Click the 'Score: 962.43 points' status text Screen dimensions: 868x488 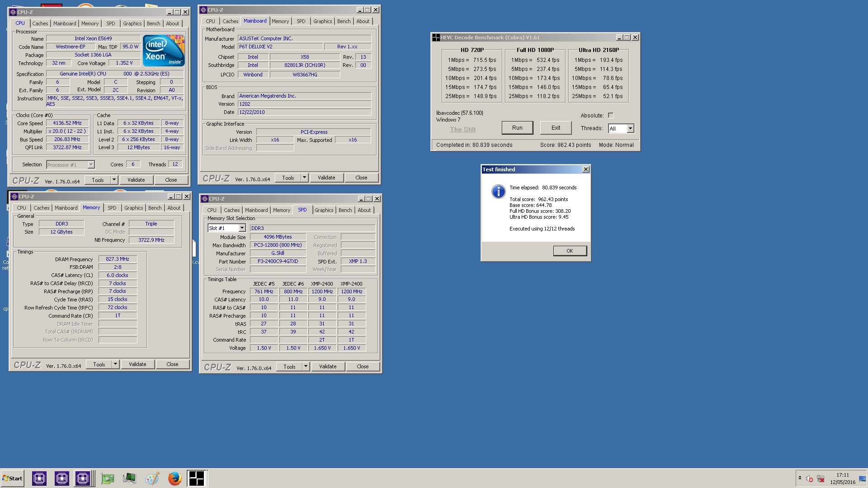tap(566, 145)
